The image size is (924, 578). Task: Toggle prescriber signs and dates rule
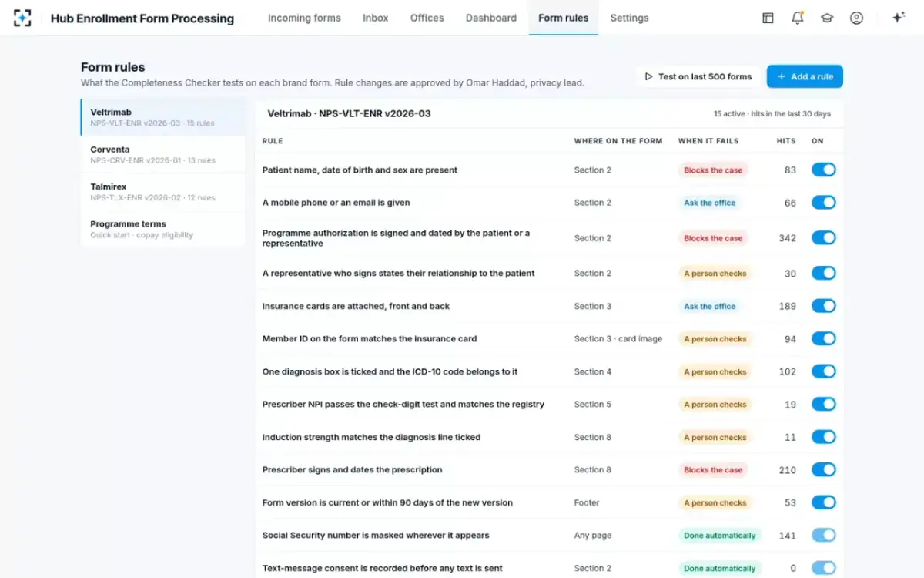(x=823, y=469)
